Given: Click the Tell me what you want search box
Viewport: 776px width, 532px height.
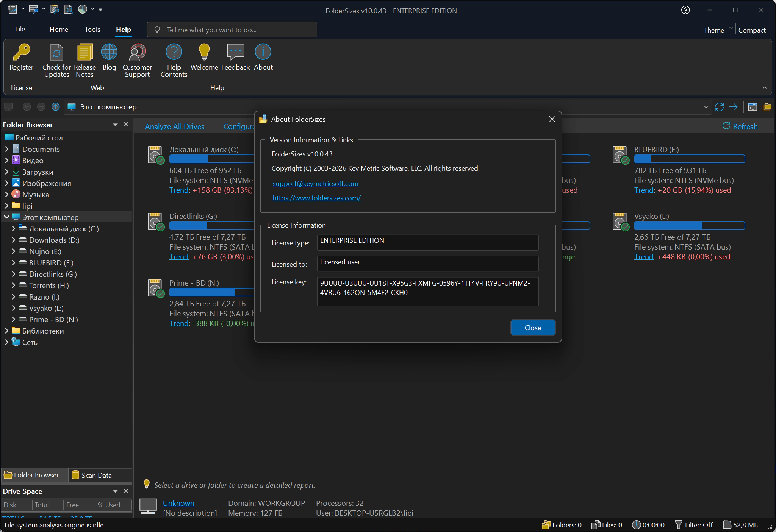Looking at the screenshot, I should click(232, 30).
